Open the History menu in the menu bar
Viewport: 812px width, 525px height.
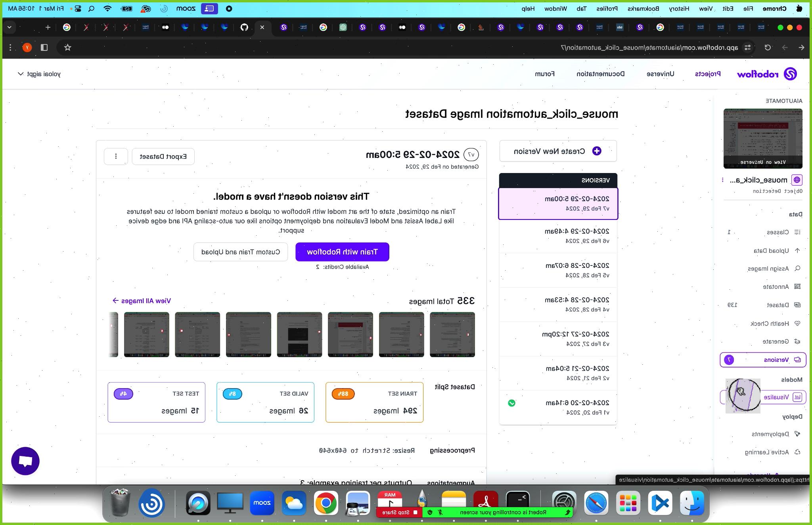tap(679, 8)
